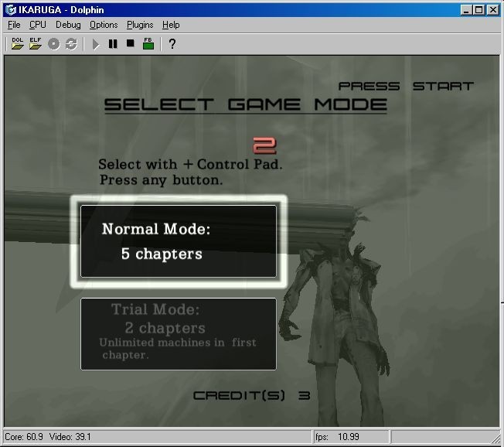504x447 pixels.
Task: Click the refresh arrows toolbar icon
Action: [71, 44]
